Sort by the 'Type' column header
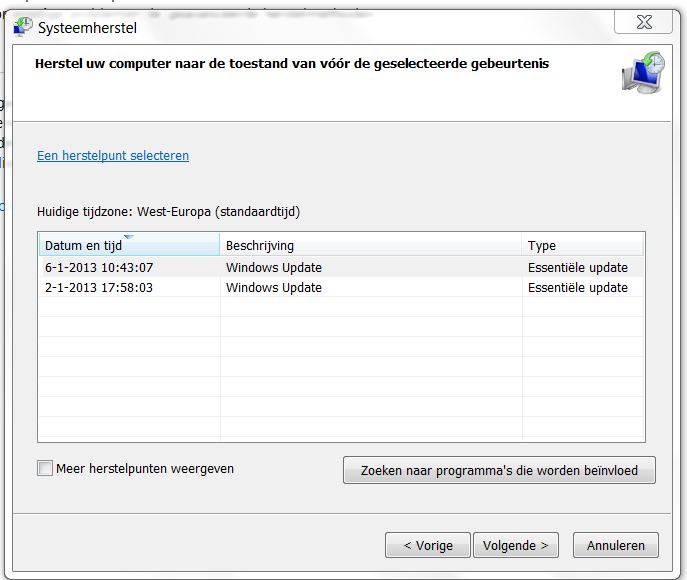Screen dimensions: 687x580 582,245
